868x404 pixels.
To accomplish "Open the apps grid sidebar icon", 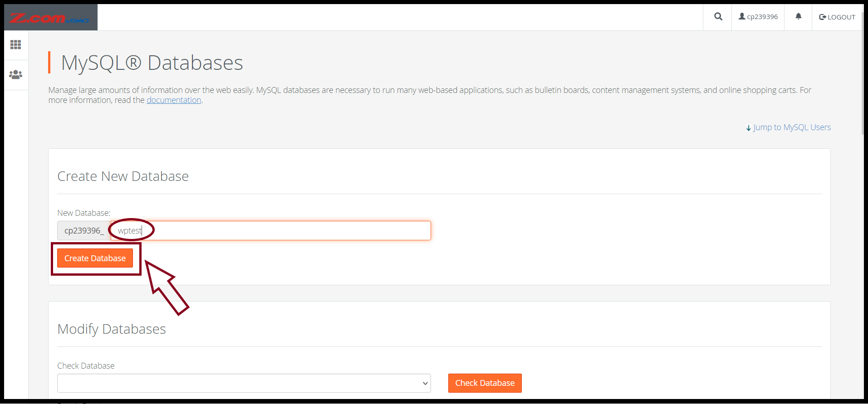I will point(16,45).
